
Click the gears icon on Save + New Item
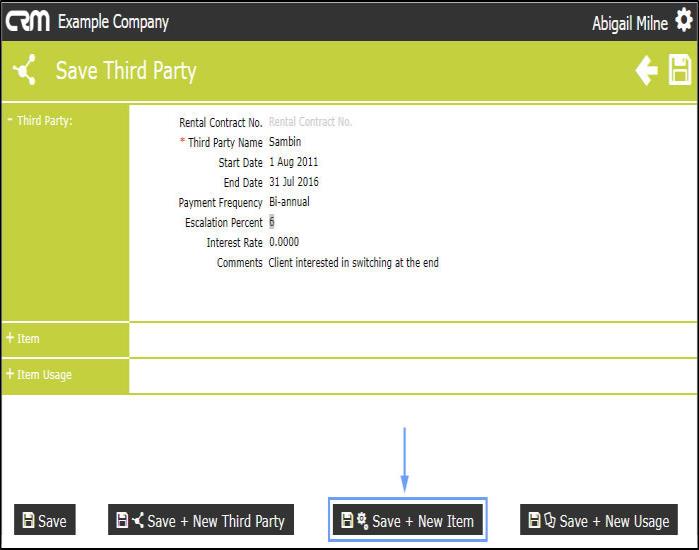click(x=362, y=521)
